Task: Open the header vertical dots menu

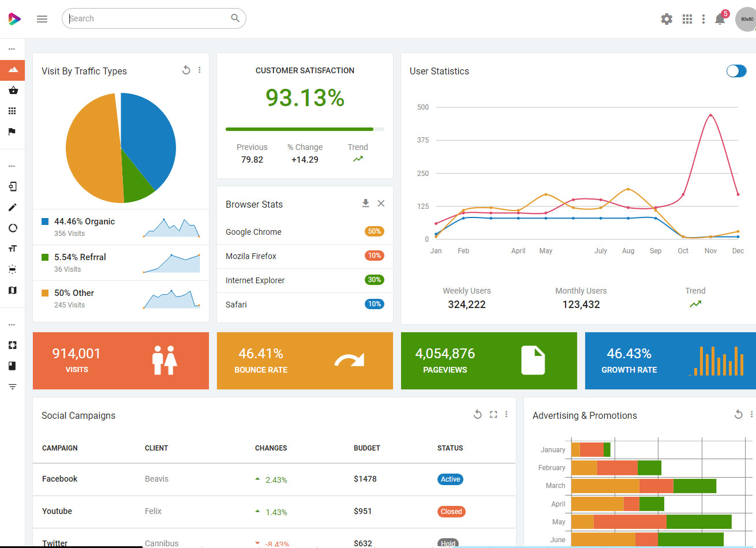Action: click(x=703, y=19)
